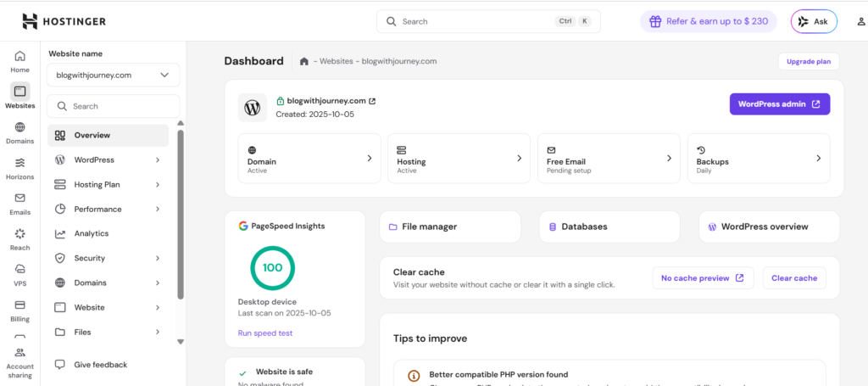Click the sidebar scrollbar thumb

181,215
